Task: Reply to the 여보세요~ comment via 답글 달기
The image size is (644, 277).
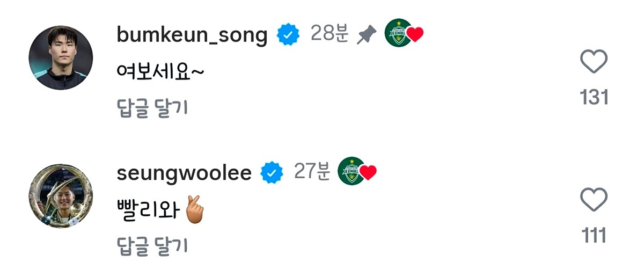Action: tap(152, 108)
